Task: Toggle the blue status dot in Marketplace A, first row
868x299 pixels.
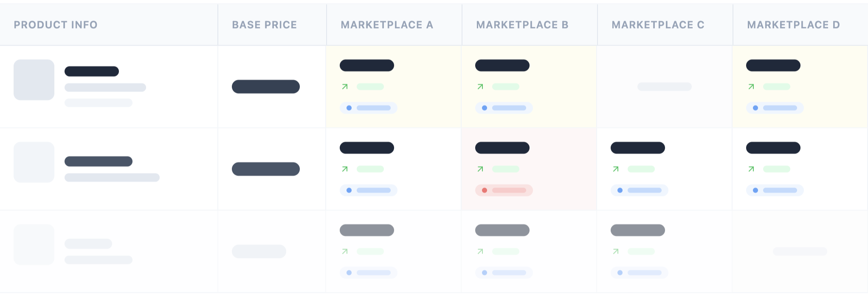Action: click(349, 107)
